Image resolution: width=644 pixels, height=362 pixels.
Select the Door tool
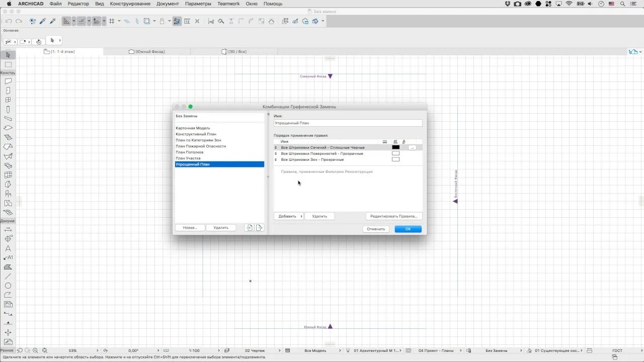[8, 90]
